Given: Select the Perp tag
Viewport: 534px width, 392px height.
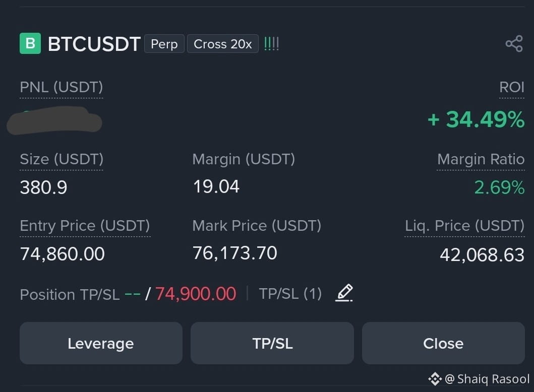Looking at the screenshot, I should point(164,44).
